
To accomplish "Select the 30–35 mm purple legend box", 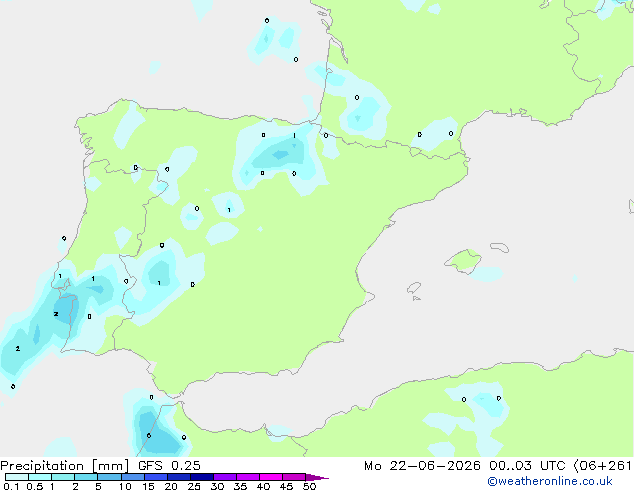I will point(225,477).
